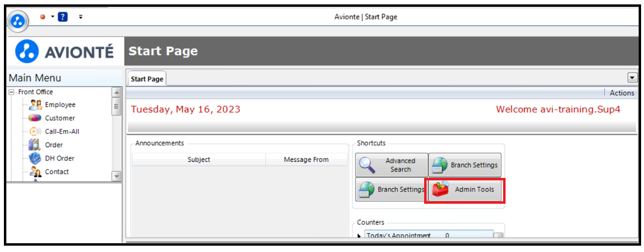
Task: Open Order in the Main Menu
Action: (54, 145)
